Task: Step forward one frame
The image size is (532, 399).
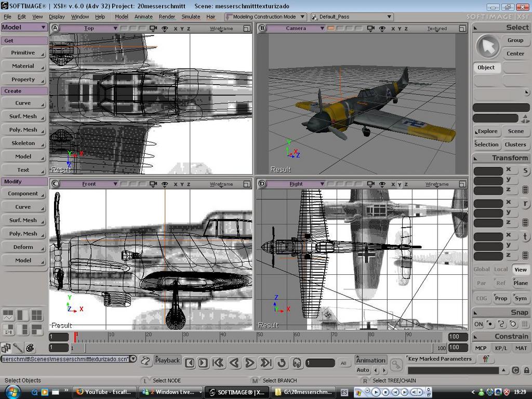Action: 203,363
